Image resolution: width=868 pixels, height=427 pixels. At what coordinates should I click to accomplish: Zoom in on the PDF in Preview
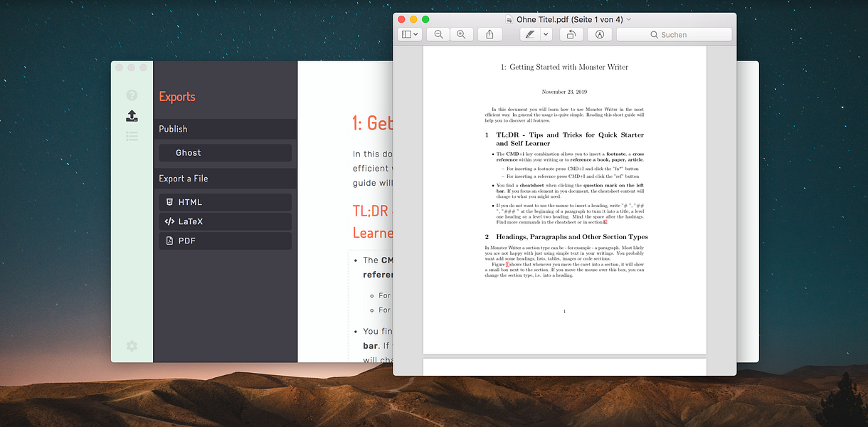pos(461,34)
